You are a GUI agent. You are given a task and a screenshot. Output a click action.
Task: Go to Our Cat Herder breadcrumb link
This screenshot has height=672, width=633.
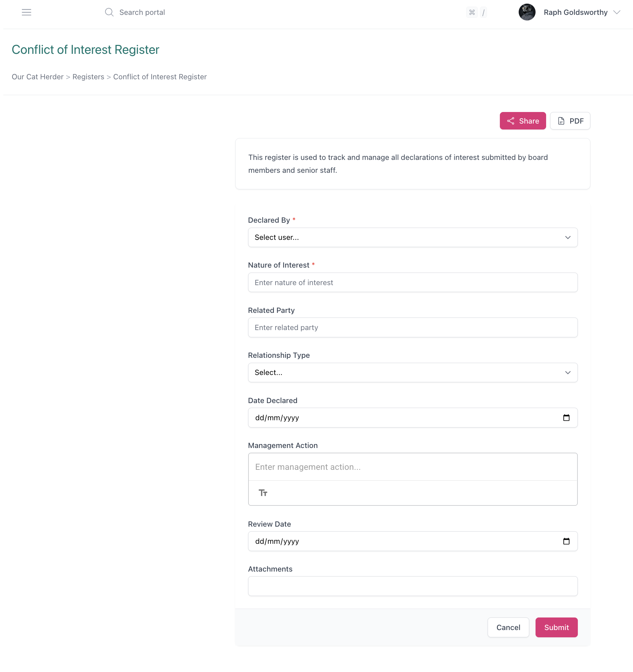click(x=38, y=77)
